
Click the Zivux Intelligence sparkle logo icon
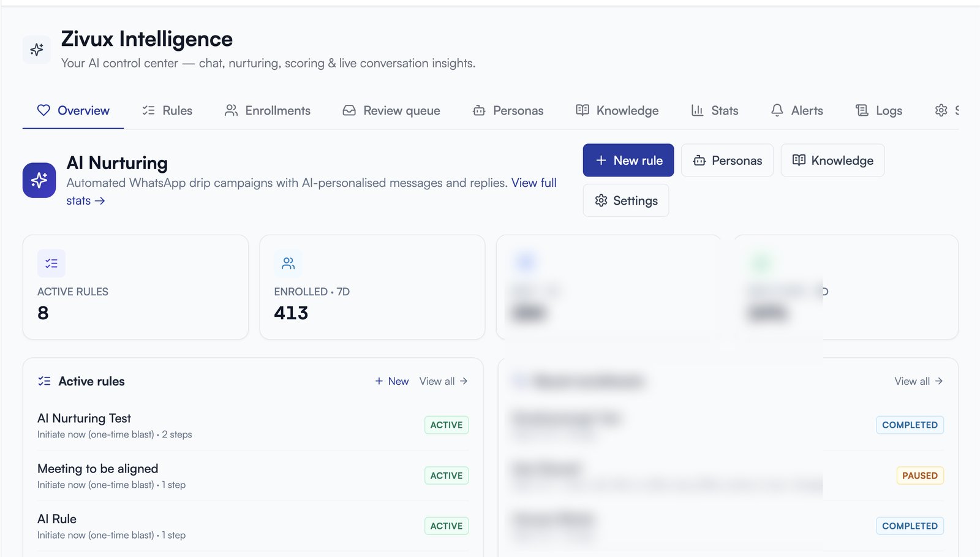[37, 50]
